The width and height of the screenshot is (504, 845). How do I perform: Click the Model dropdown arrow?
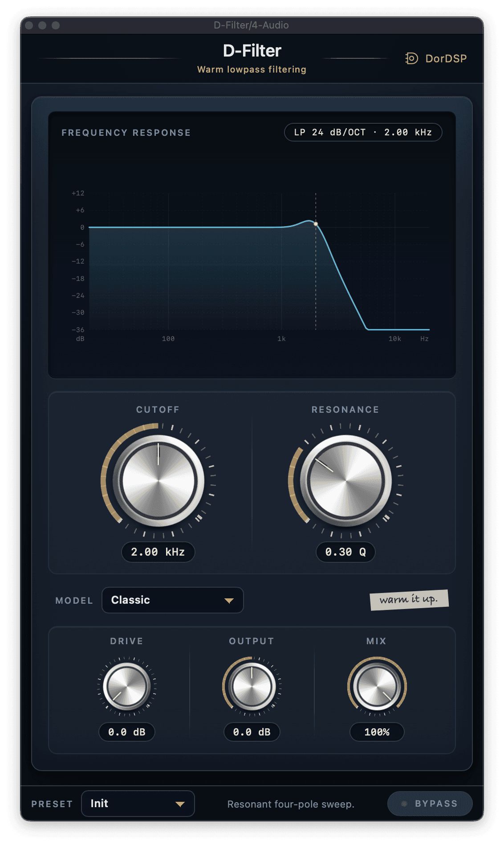pyautogui.click(x=229, y=601)
